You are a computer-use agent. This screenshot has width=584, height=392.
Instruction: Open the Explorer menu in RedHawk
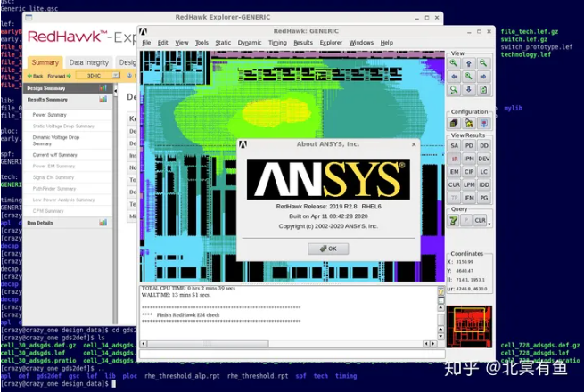coord(331,43)
